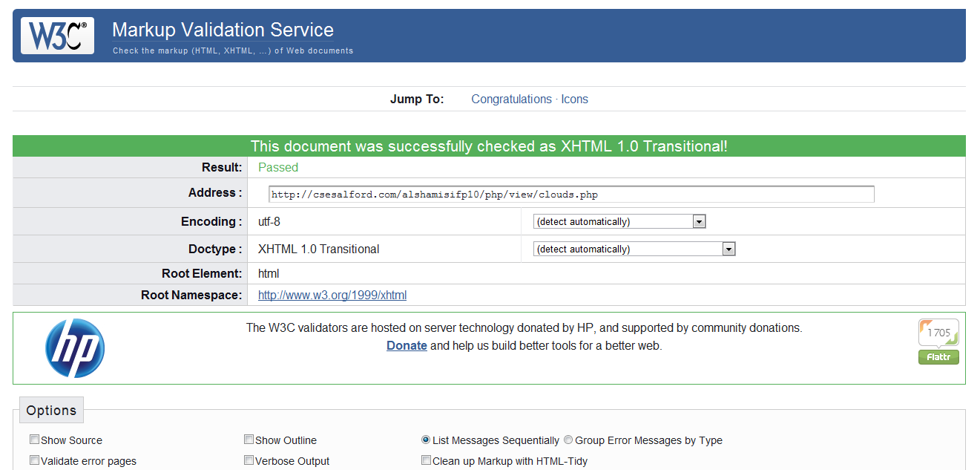Click the Markup Validation Service heading
The width and height of the screenshot is (980, 470).
pos(223,30)
